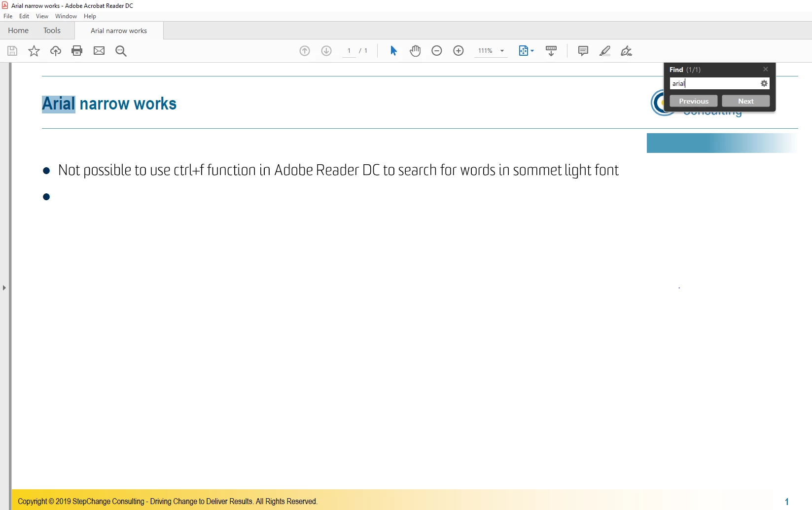The height and width of the screenshot is (510, 812).
Task: Open the Sign document tool
Action: pos(627,51)
